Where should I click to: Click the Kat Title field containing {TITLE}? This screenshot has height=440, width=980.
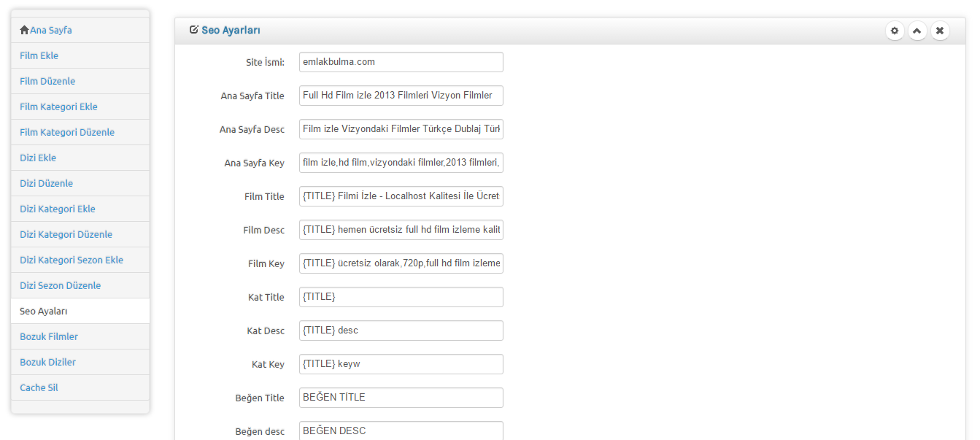[x=401, y=297]
